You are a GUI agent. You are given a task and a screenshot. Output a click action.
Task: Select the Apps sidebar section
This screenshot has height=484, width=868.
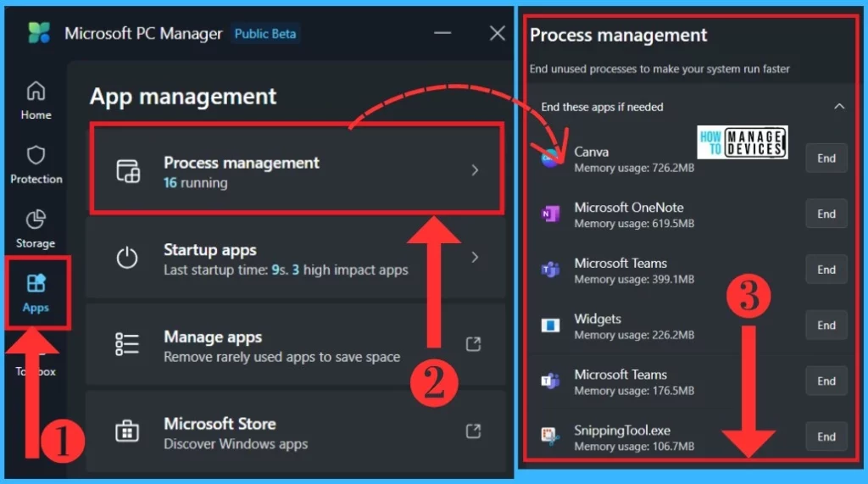click(36, 293)
